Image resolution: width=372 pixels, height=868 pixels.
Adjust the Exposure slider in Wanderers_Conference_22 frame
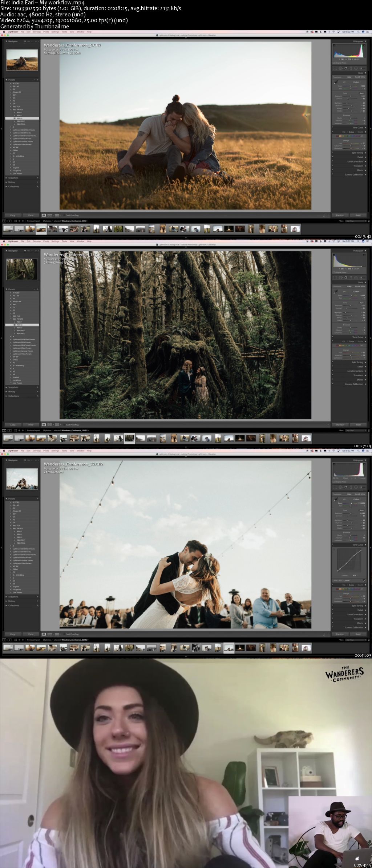[350, 513]
